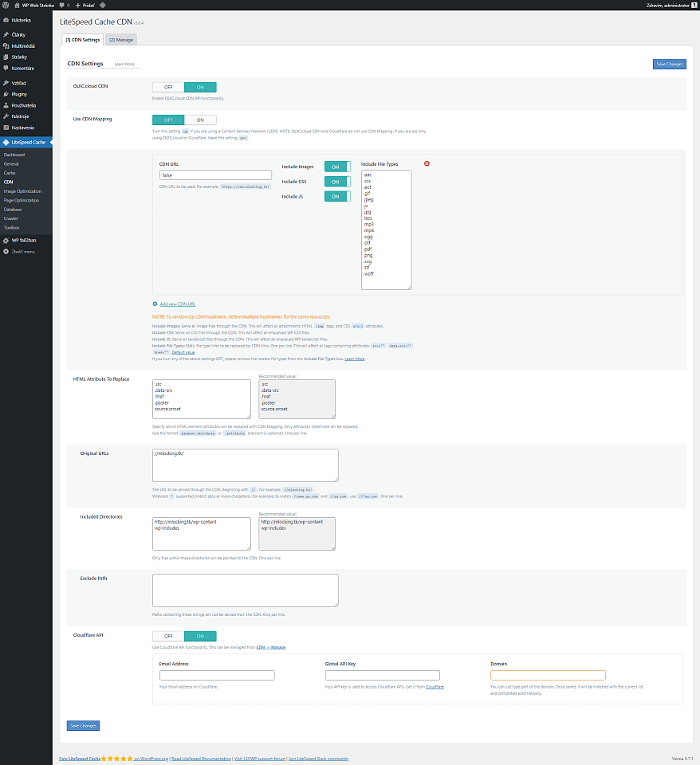The height and width of the screenshot is (765, 700).
Task: Remove CDN mapping with red X icon
Action: (x=427, y=163)
